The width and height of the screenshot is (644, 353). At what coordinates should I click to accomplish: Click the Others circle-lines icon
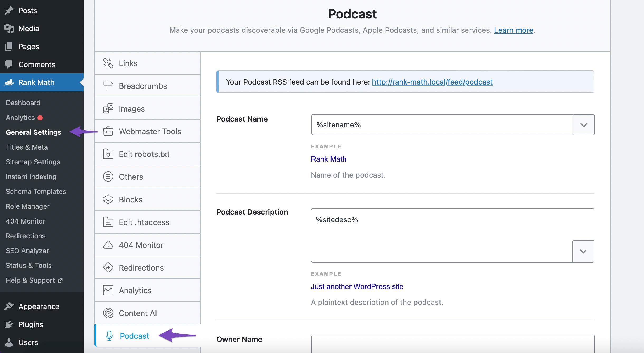coord(108,177)
